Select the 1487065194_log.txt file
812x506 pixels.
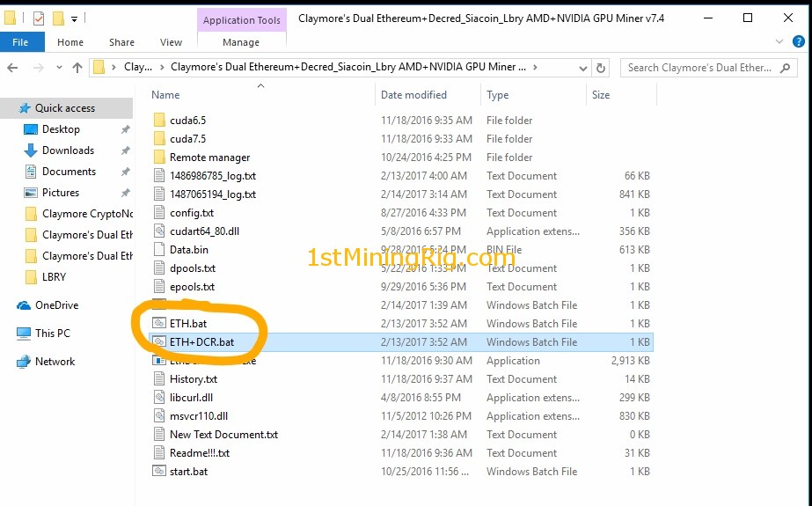coord(213,194)
